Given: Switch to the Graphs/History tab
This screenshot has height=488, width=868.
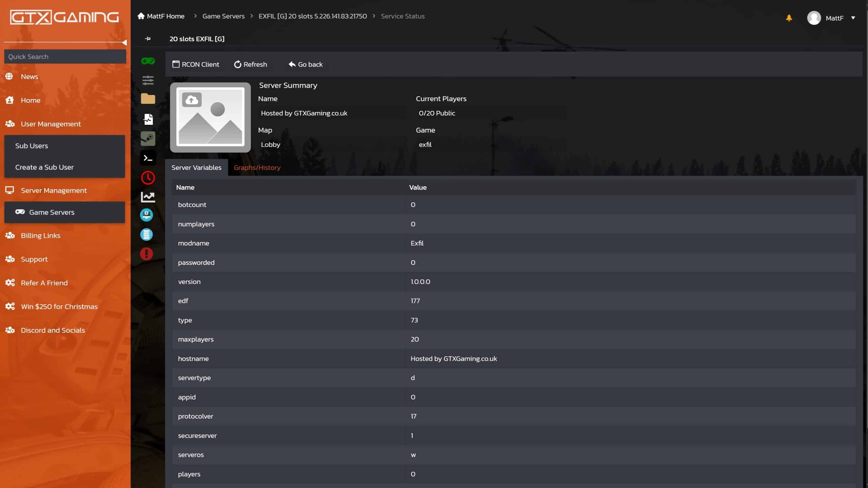Looking at the screenshot, I should tap(257, 168).
